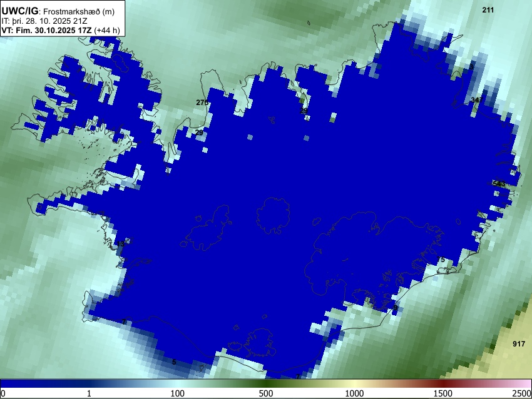This screenshot has width=532, height=399.
Task: Click the 'UWC/IG: Frostmarkshæð (m)' title line
Action: 58,11
